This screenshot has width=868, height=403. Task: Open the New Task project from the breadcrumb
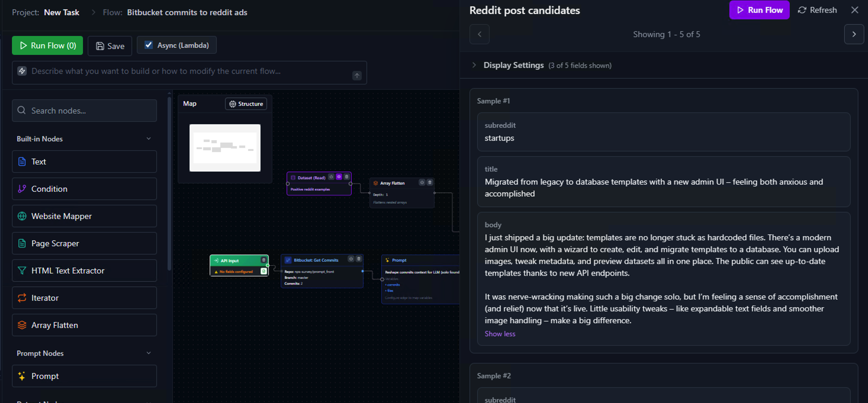(x=62, y=12)
